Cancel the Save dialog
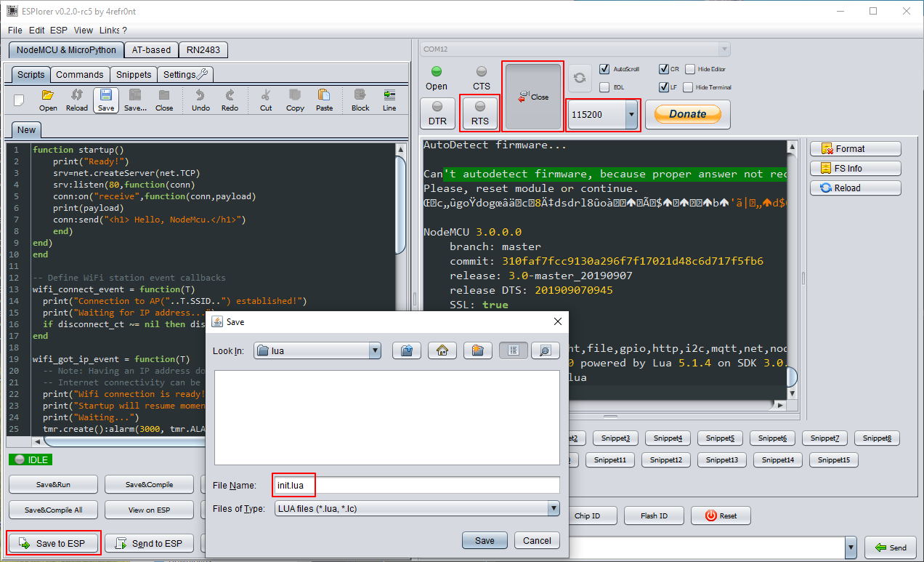The height and width of the screenshot is (562, 924). (537, 540)
